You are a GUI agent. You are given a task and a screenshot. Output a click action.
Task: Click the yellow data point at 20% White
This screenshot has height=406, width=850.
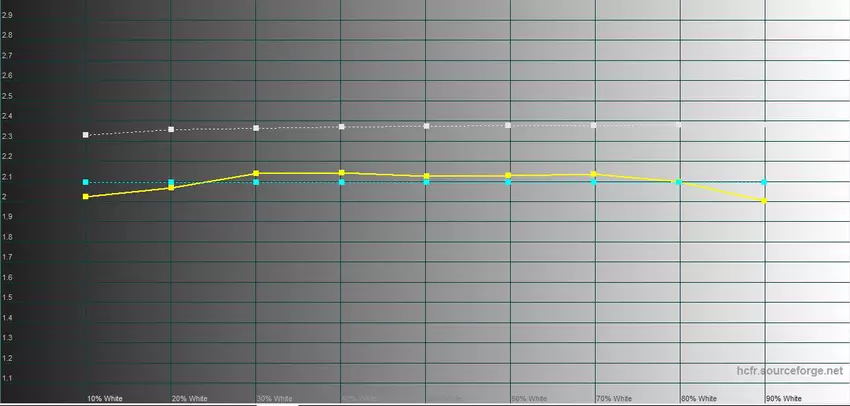pyautogui.click(x=172, y=187)
